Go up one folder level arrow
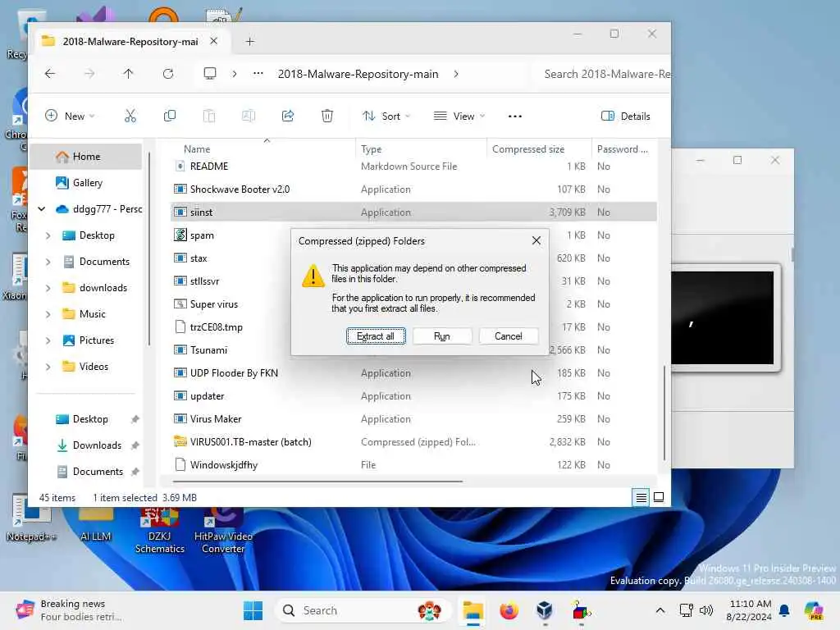This screenshot has height=630, width=840. point(128,74)
